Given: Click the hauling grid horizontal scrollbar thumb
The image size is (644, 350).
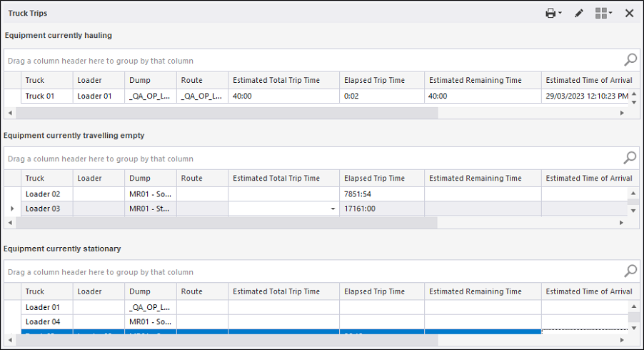Looking at the screenshot, I should click(227, 113).
